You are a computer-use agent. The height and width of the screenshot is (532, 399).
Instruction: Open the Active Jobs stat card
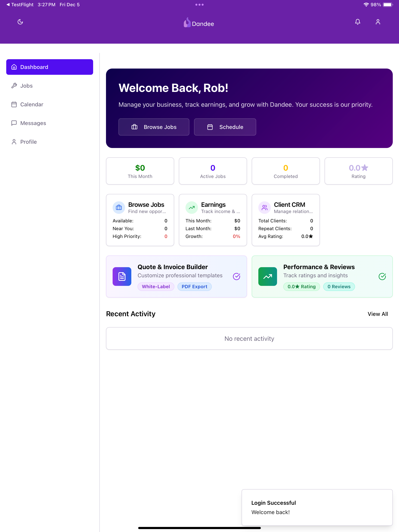tap(213, 171)
